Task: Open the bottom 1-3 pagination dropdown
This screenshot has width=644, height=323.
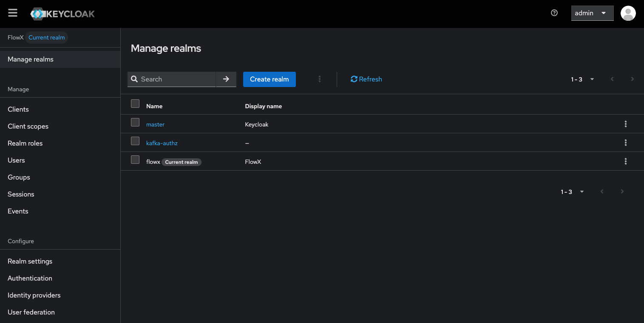Action: [572, 192]
